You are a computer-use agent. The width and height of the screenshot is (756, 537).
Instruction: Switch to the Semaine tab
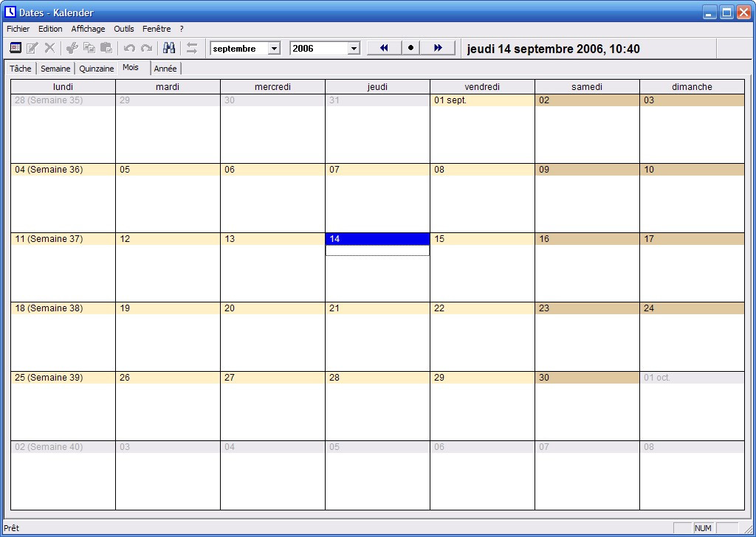[x=55, y=69]
